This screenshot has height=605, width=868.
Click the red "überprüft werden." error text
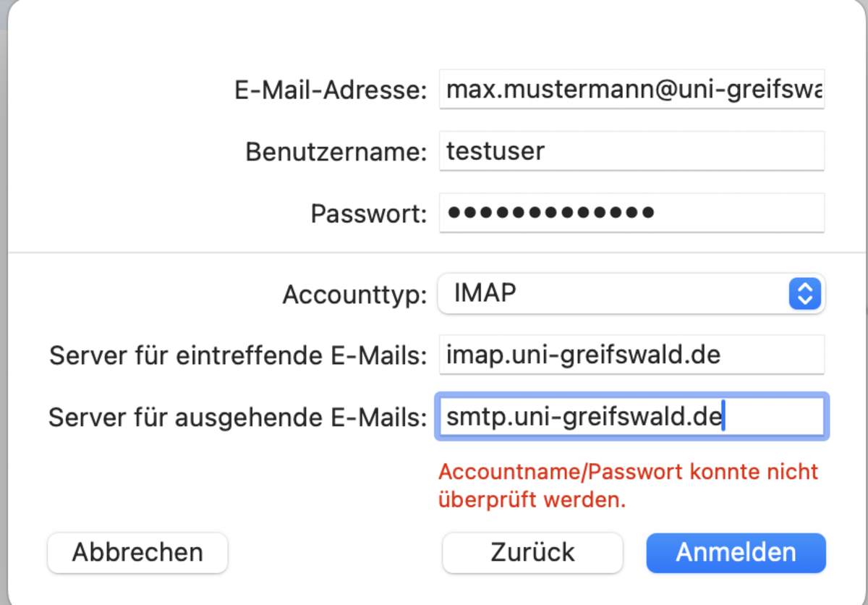click(x=532, y=499)
